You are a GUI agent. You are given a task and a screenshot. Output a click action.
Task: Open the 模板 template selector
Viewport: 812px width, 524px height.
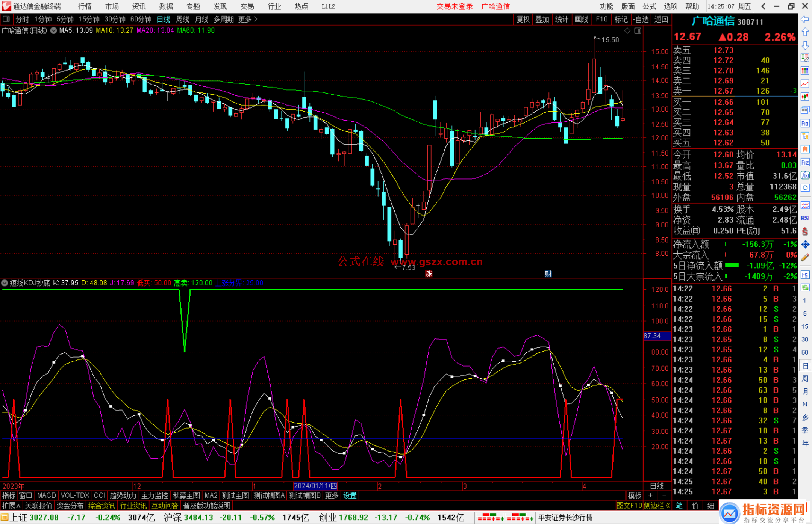[635, 495]
